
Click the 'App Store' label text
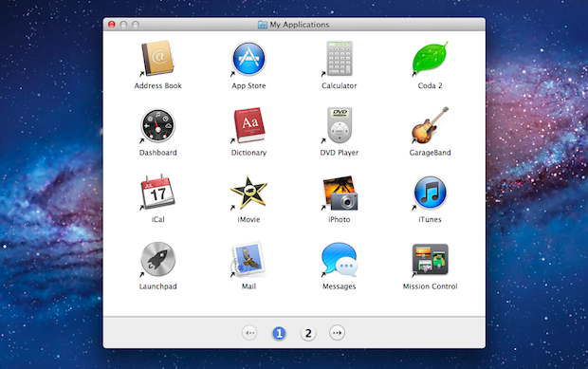tap(248, 85)
